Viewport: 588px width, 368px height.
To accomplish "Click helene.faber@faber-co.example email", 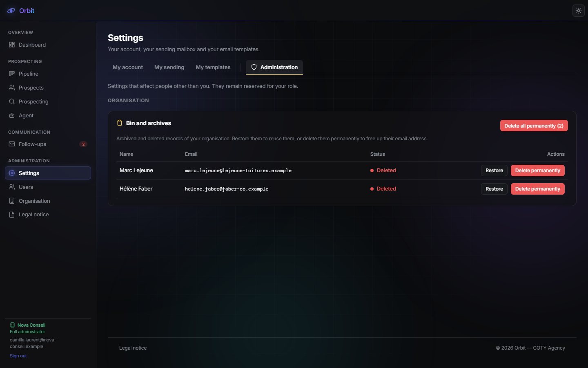I will 227,189.
